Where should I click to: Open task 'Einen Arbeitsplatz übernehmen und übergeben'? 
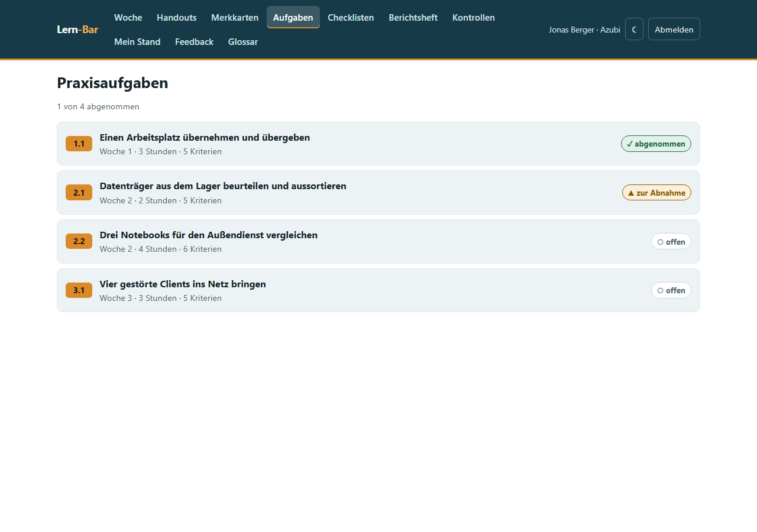click(205, 137)
